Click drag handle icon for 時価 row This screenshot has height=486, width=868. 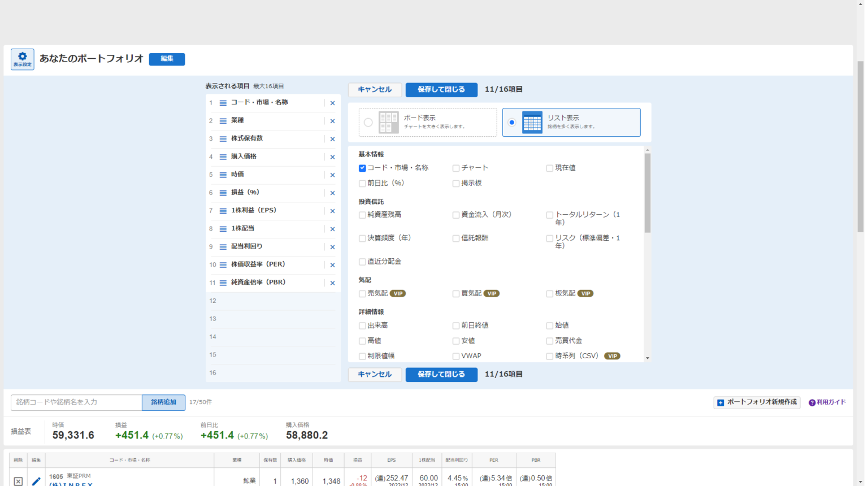tap(223, 175)
